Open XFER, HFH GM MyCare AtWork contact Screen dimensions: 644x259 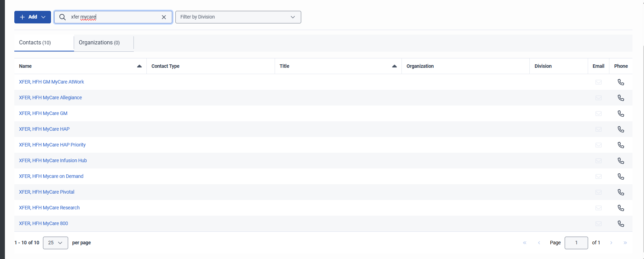pyautogui.click(x=51, y=82)
